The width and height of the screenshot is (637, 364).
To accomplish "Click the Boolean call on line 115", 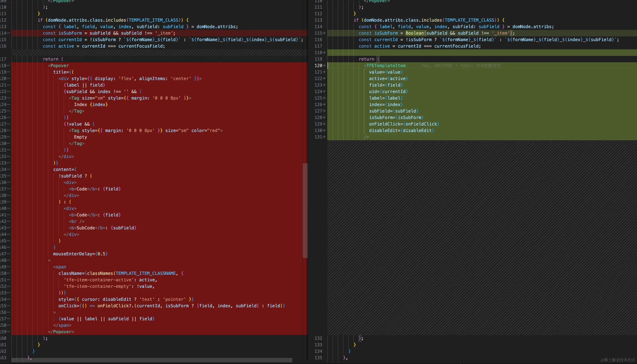I will [414, 33].
